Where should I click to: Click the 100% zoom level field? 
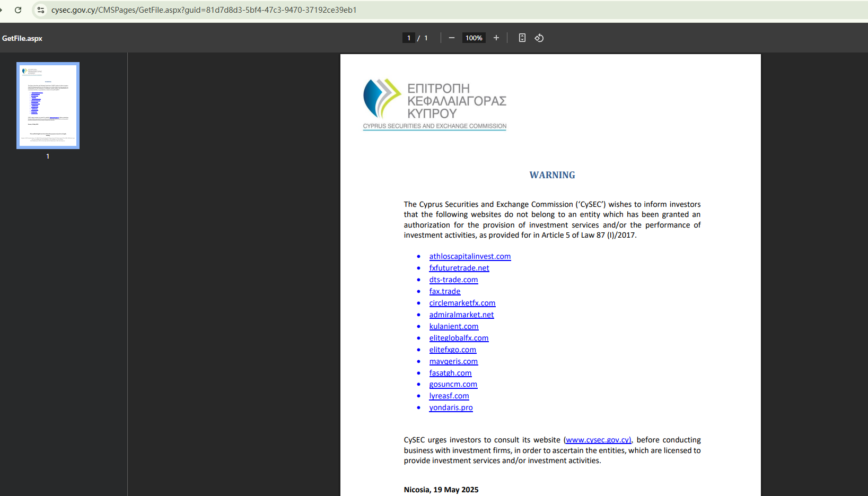474,38
